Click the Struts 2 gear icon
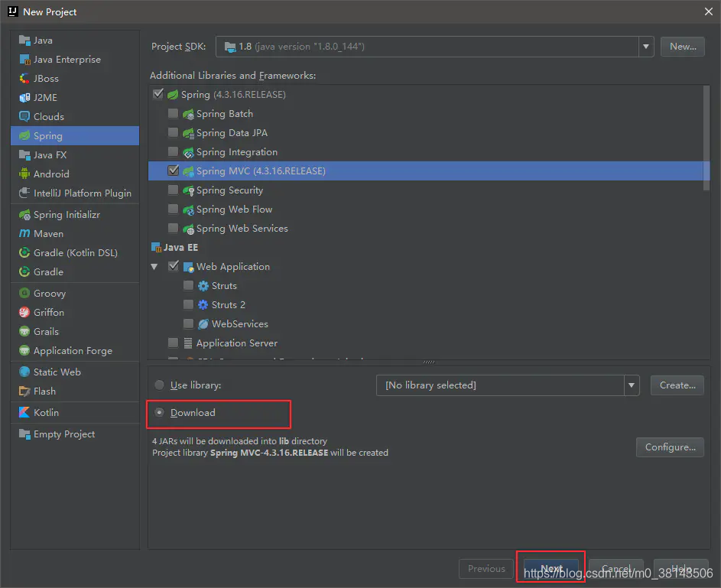Screen dimensions: 721x588 pyautogui.click(x=203, y=305)
